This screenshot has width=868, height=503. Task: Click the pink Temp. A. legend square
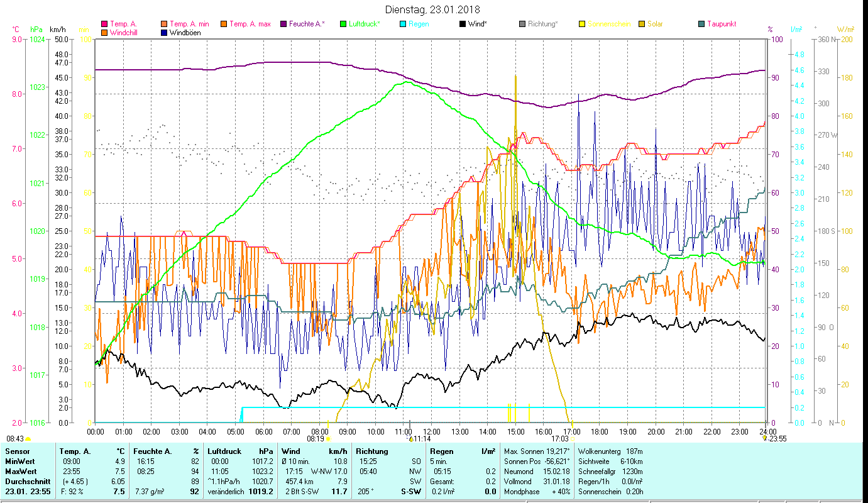coord(104,25)
